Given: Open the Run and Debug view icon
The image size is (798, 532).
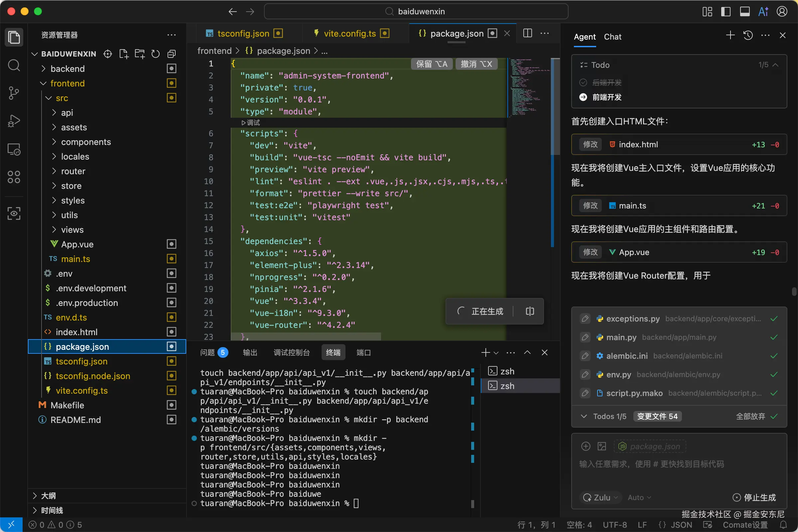Looking at the screenshot, I should (14, 121).
